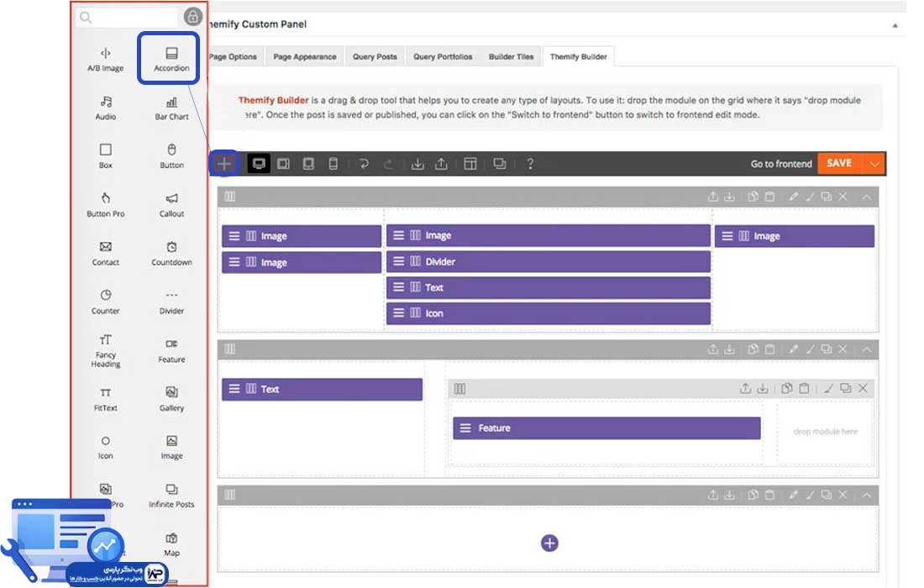
Task: Open builder help question mark
Action: point(530,164)
